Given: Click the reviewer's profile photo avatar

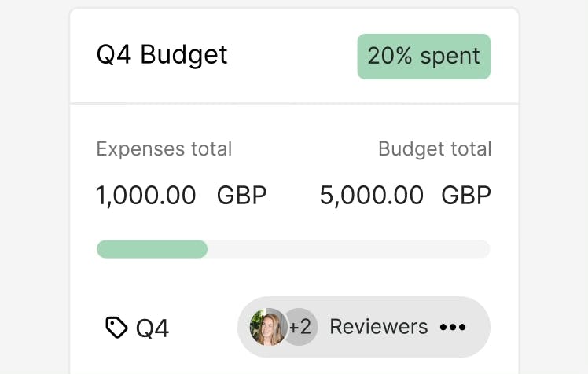Looking at the screenshot, I should click(x=266, y=327).
